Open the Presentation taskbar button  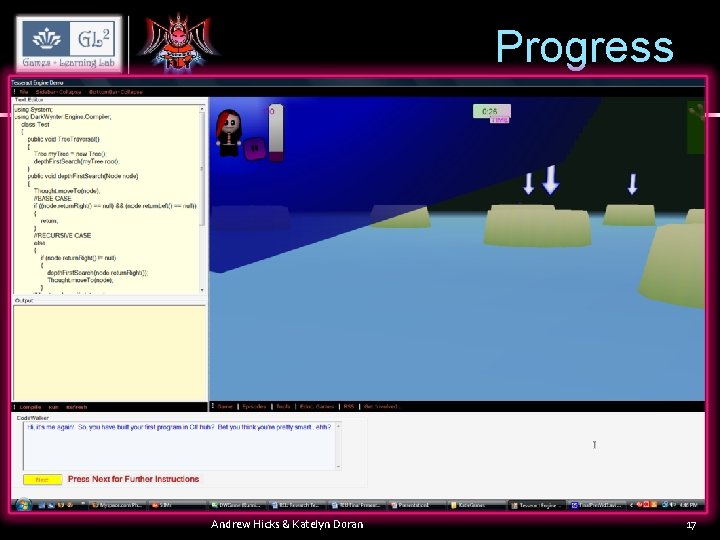pyautogui.click(x=416, y=506)
